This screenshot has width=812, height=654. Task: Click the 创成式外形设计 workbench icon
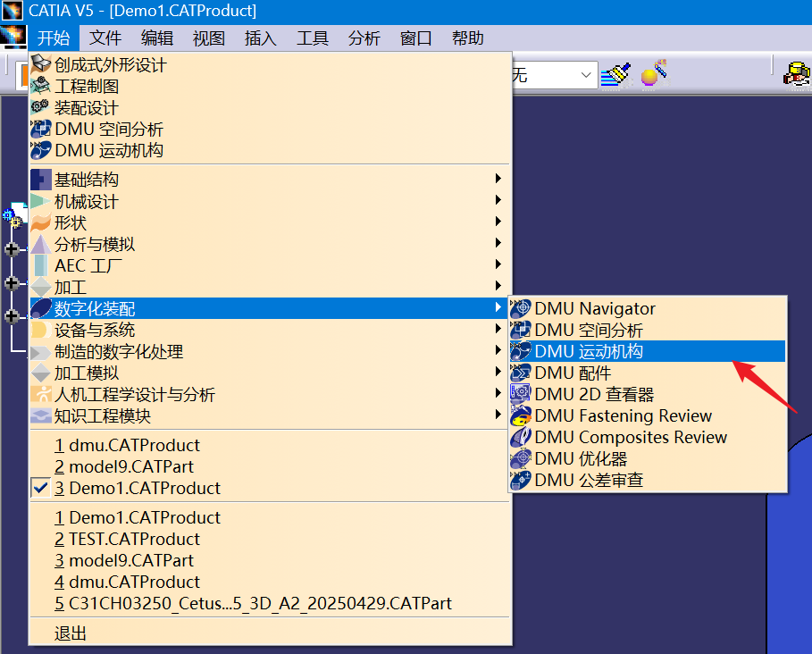point(41,64)
